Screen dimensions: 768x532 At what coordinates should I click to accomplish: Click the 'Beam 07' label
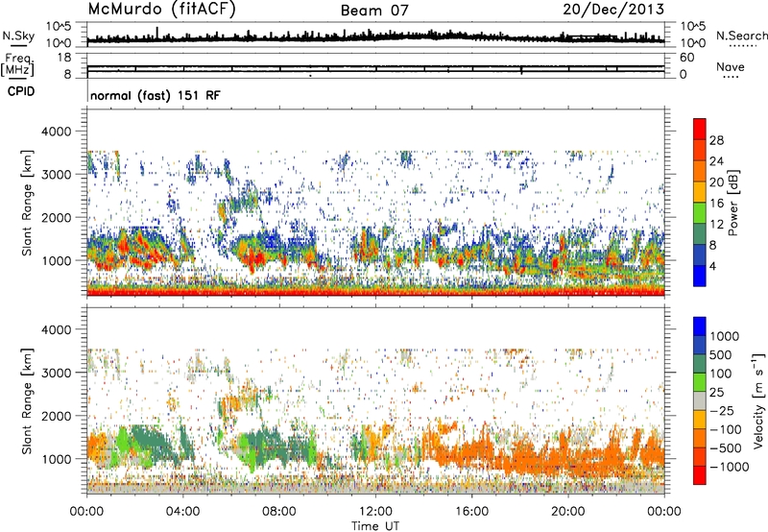pyautogui.click(x=374, y=11)
